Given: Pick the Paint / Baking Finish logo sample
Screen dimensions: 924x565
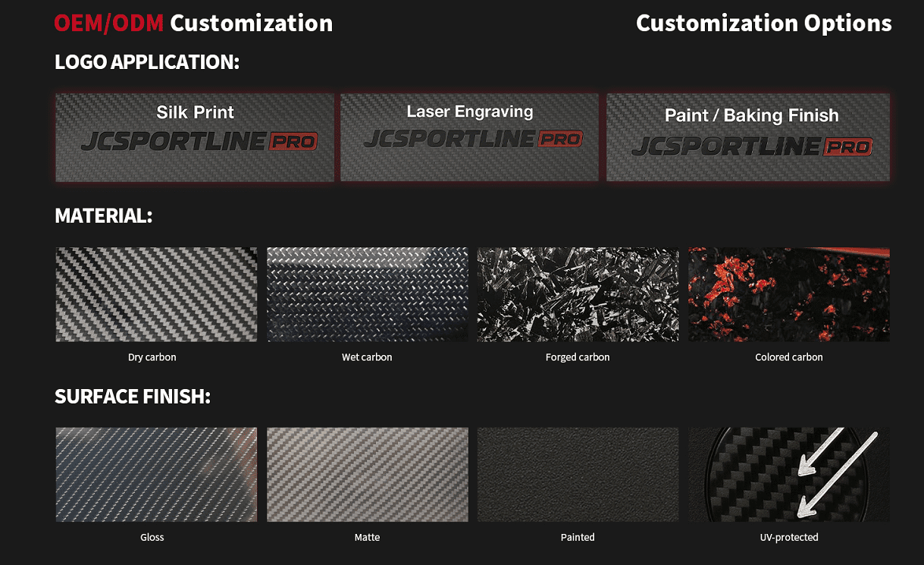Looking at the screenshot, I should (x=748, y=137).
